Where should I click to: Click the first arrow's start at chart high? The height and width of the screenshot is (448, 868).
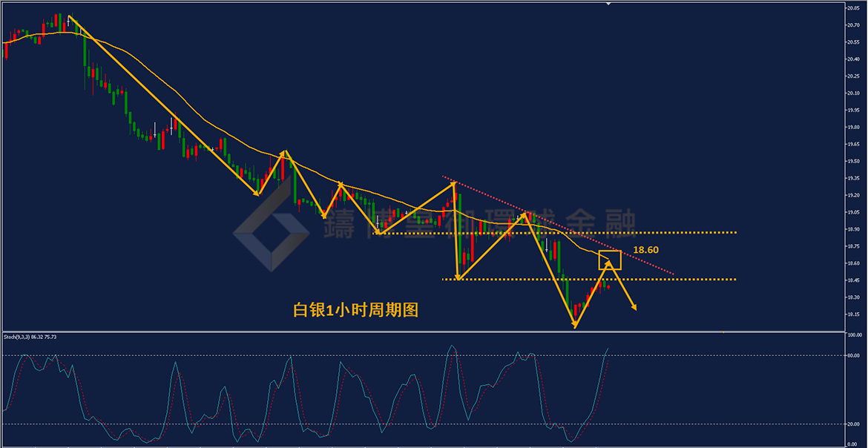[69, 16]
